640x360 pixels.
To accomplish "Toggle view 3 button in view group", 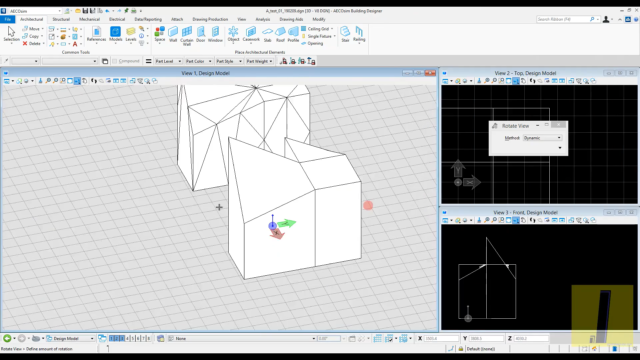I will 122,338.
